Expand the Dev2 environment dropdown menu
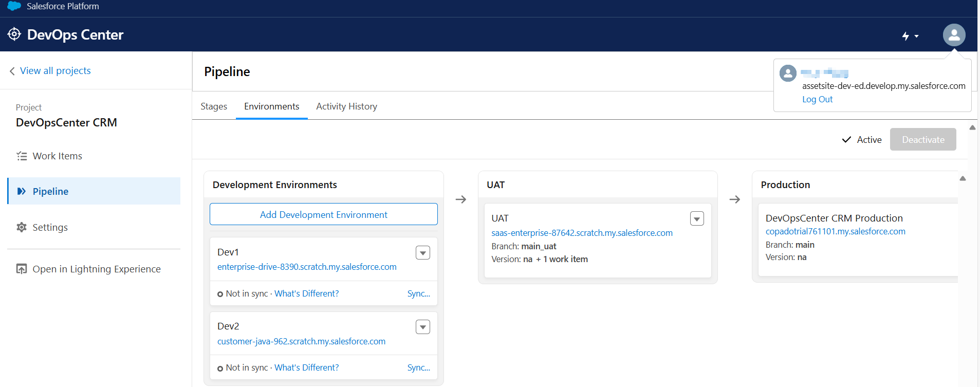 coord(423,327)
